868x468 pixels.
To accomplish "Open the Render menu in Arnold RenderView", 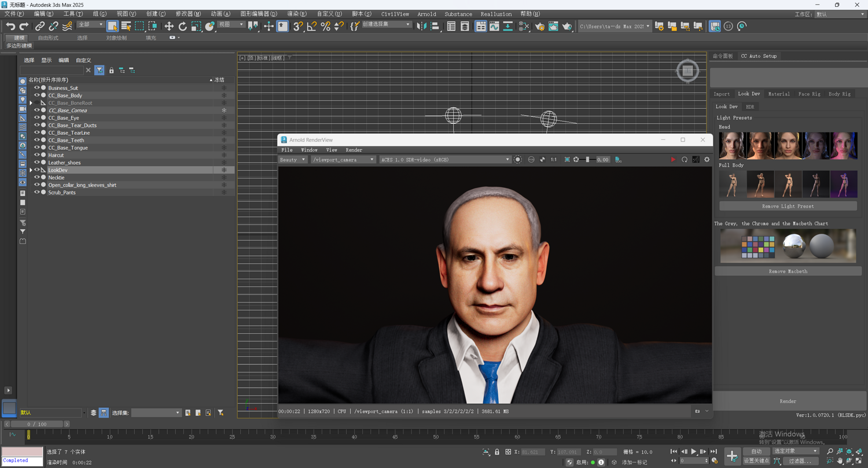I will 354,150.
